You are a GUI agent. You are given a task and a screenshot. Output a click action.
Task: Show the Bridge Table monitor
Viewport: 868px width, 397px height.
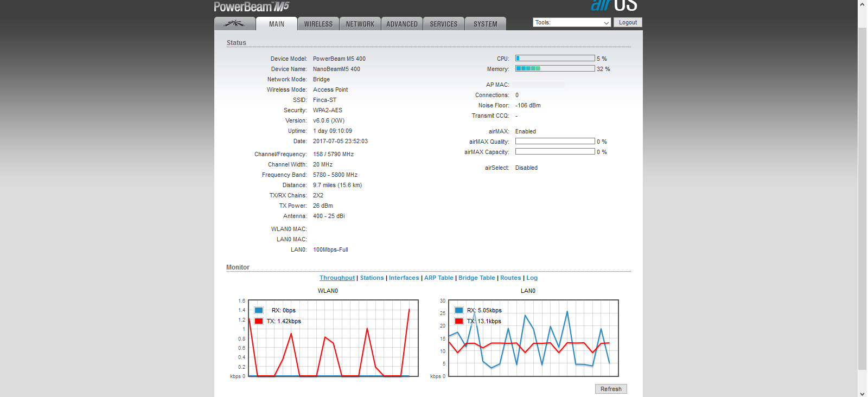tap(476, 278)
